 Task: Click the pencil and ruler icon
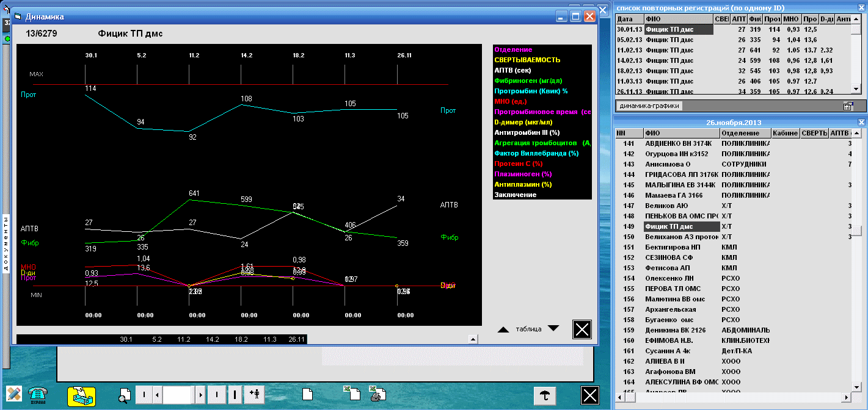14,395
